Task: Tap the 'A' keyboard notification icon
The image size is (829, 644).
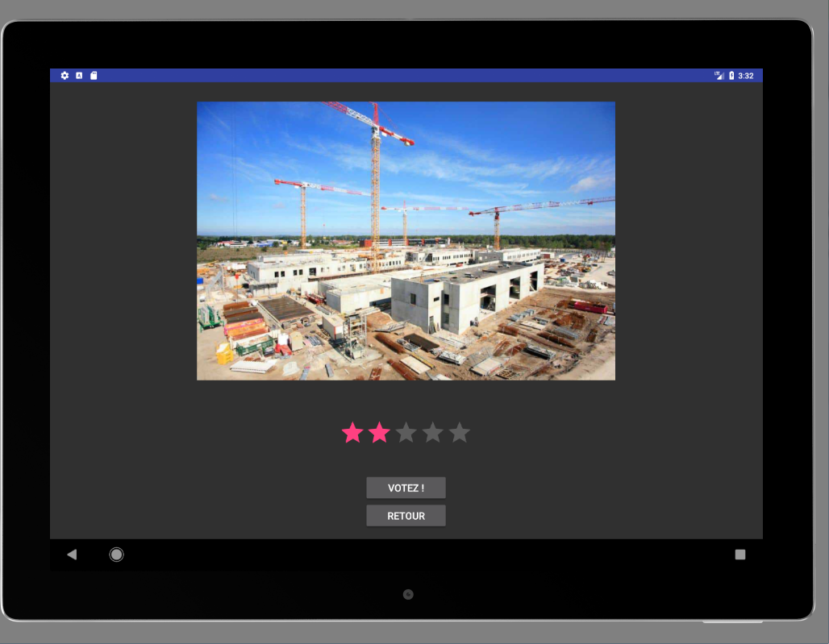Action: click(x=79, y=76)
